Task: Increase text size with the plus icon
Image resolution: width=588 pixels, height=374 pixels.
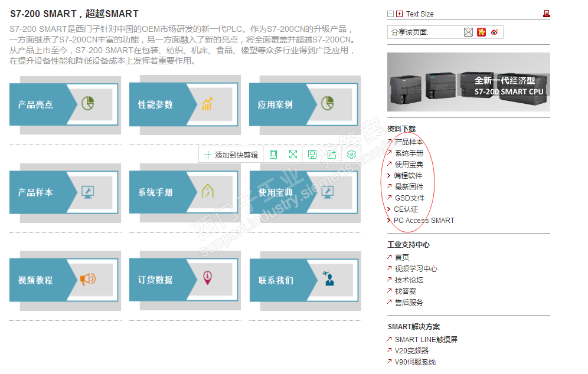Action: click(399, 14)
